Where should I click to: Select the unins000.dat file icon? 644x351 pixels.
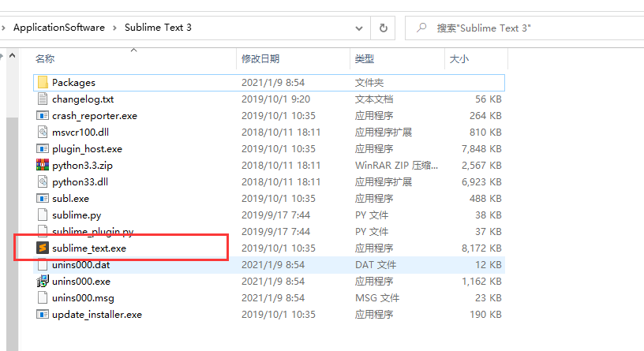(43, 265)
